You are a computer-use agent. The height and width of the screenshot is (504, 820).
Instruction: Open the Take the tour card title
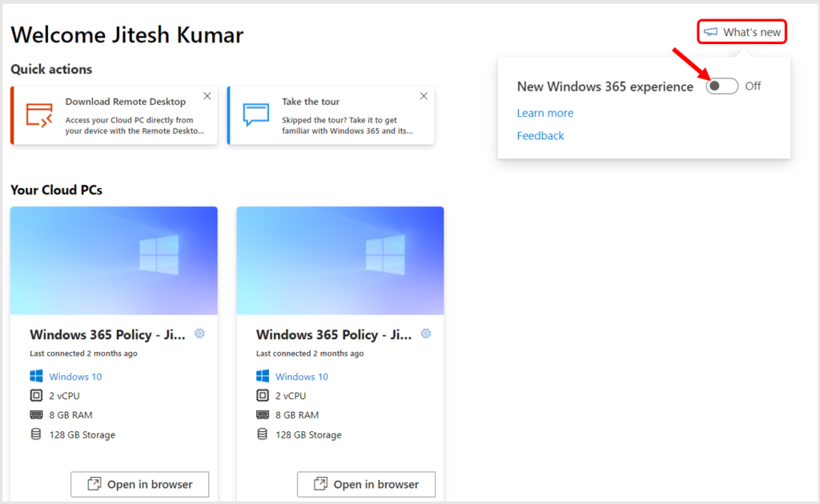coord(311,102)
